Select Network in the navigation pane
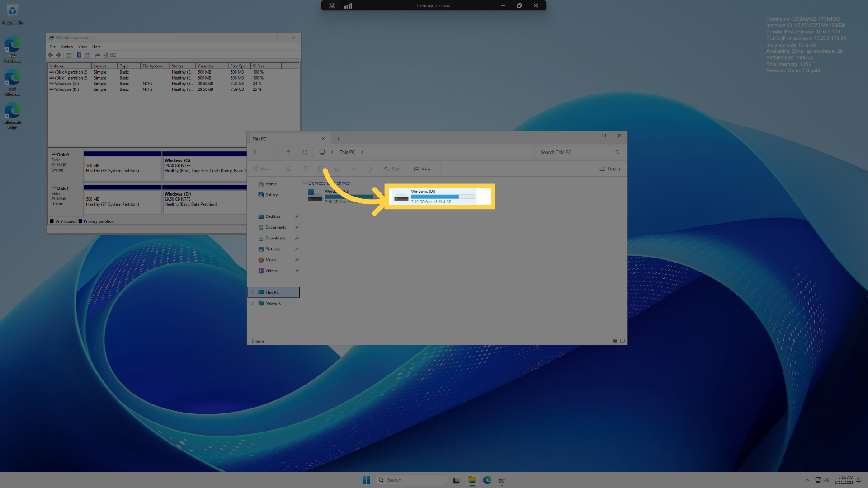868x488 pixels. tap(273, 303)
